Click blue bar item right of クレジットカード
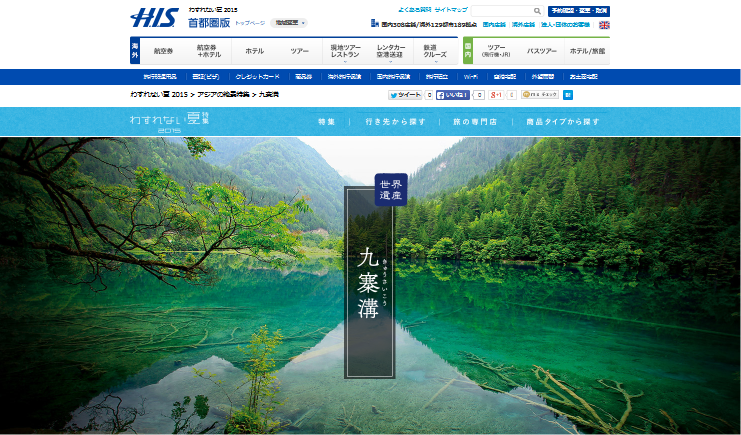Viewport: 741px width, 435px height. pos(303,77)
